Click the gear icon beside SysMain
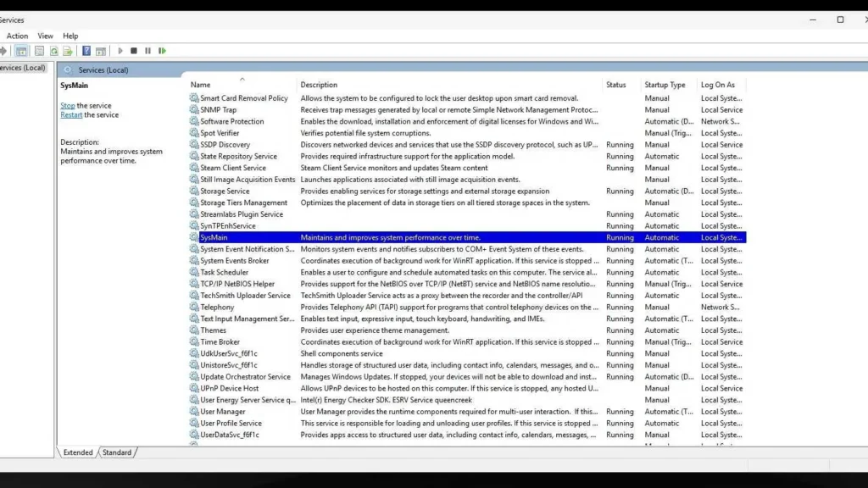 pyautogui.click(x=194, y=237)
